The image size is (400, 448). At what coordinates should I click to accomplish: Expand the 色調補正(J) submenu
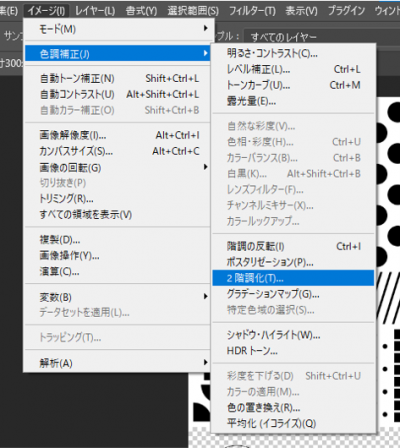[117, 53]
